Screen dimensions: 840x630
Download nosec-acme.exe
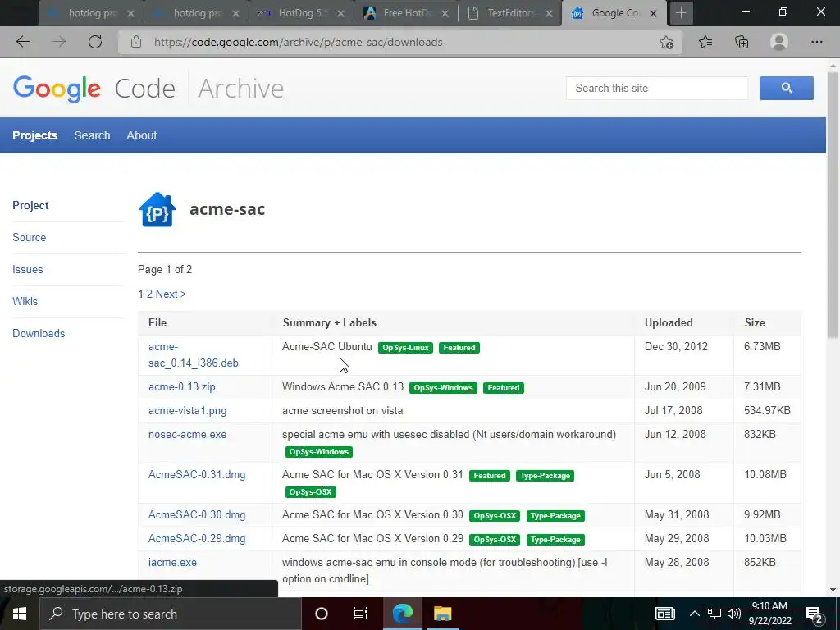pos(188,435)
